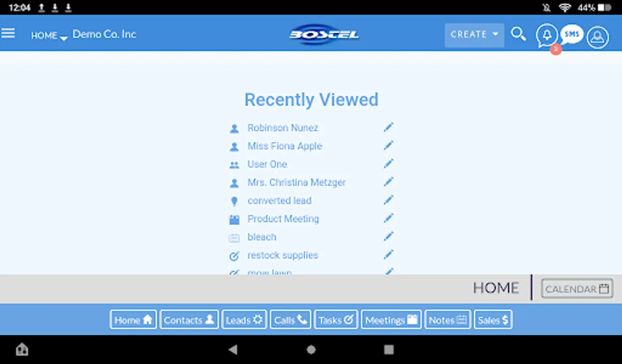The width and height of the screenshot is (622, 364).
Task: Edit the restock supplies task
Action: point(388,254)
